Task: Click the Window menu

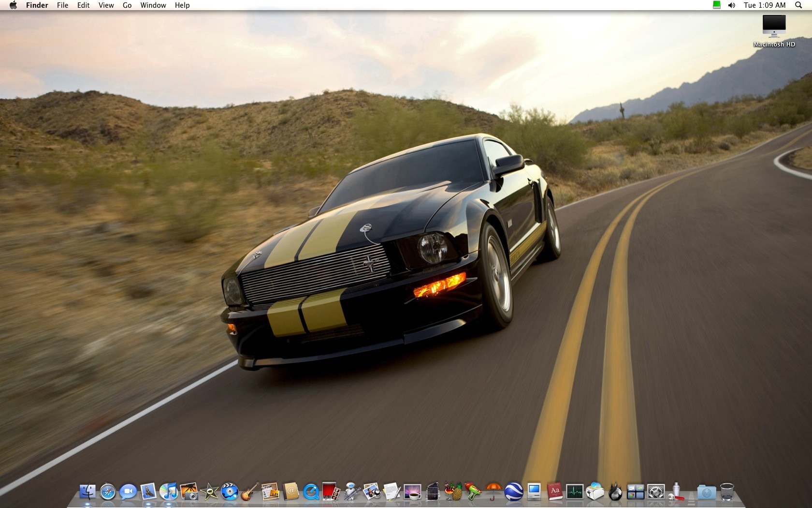Action: pos(153,5)
